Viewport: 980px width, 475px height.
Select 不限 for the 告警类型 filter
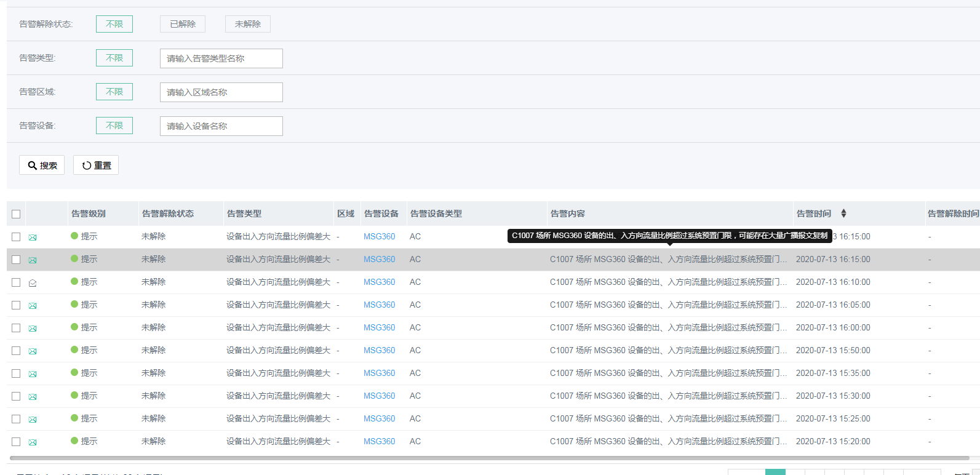click(x=114, y=58)
